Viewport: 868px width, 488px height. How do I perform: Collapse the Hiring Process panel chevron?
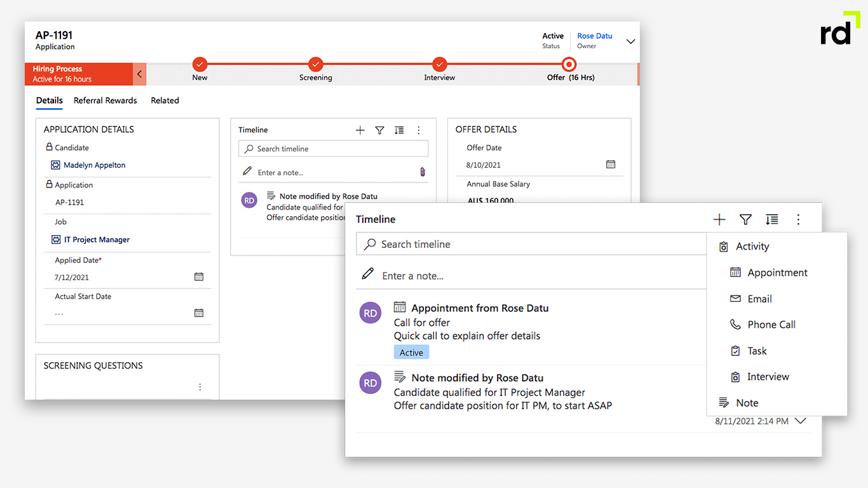(x=140, y=74)
